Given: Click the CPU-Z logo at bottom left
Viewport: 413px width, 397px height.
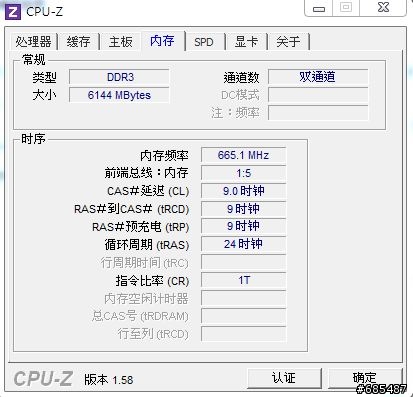Looking at the screenshot, I should pos(43,379).
